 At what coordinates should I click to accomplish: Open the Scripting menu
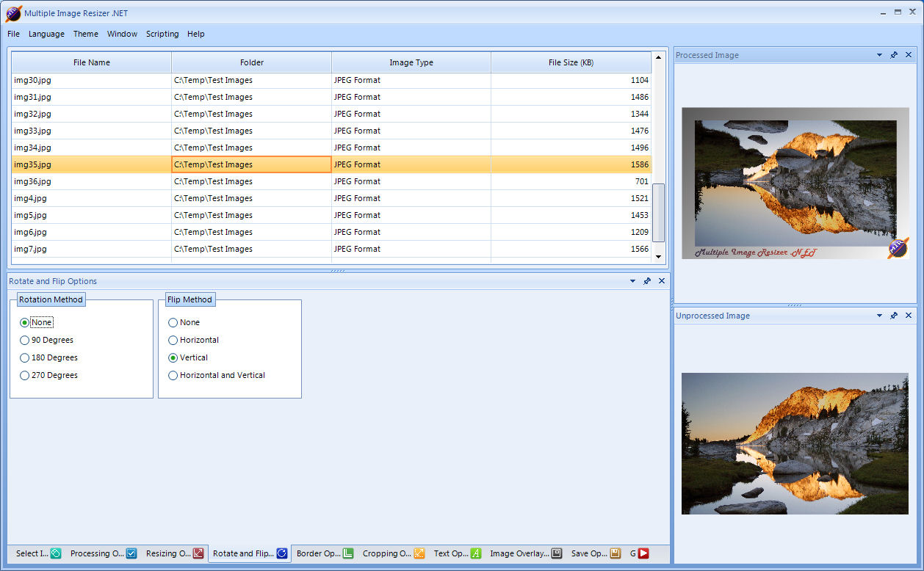click(x=162, y=34)
